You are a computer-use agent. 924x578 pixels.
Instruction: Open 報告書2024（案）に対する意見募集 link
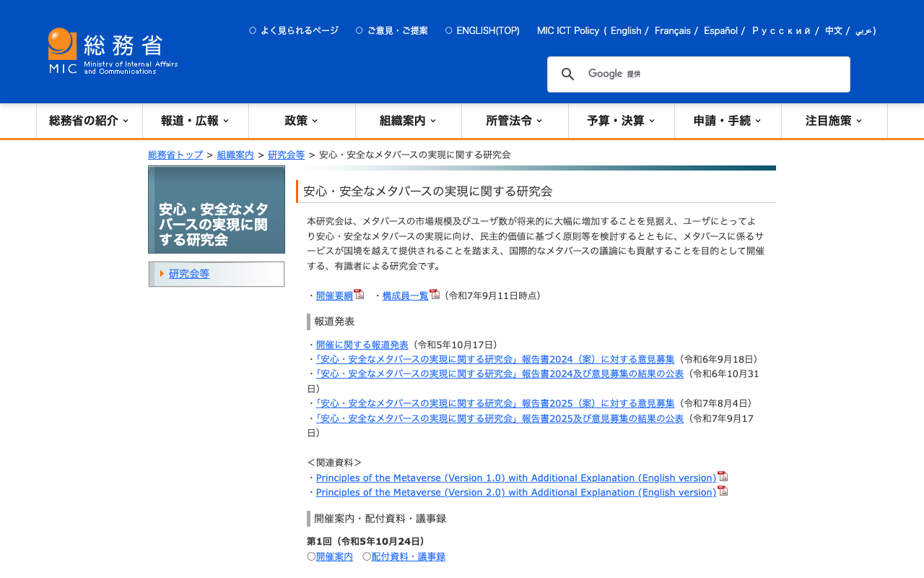point(495,359)
